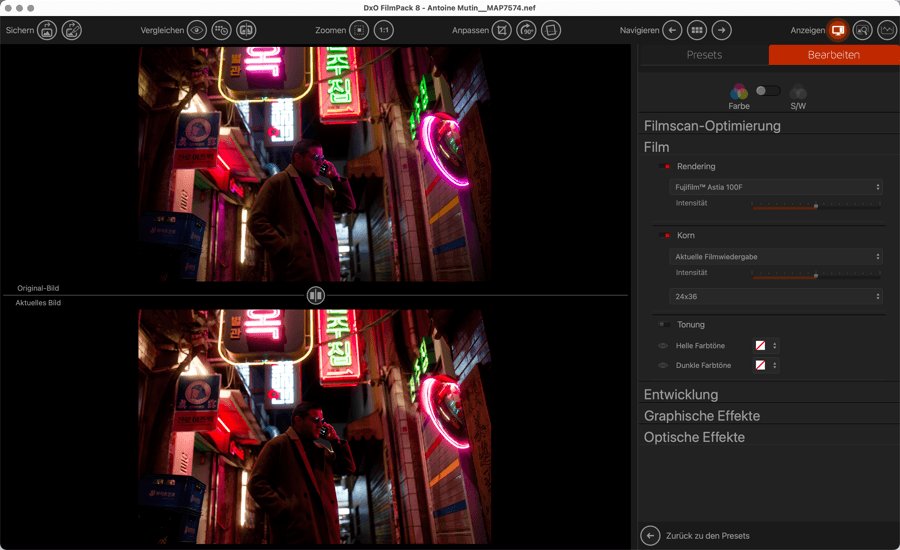Open the 24x36 format dropdown
Viewport: 900px width, 550px height.
(x=776, y=296)
